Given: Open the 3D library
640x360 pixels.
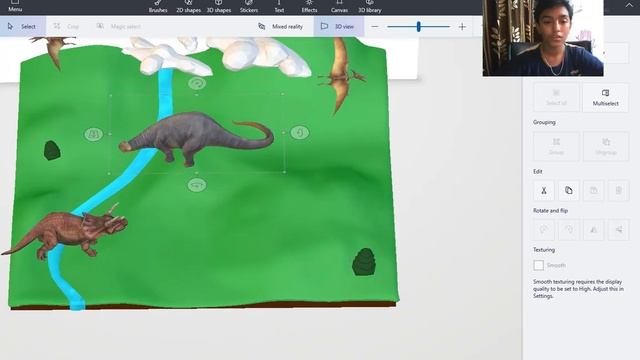Looking at the screenshot, I should [370, 7].
